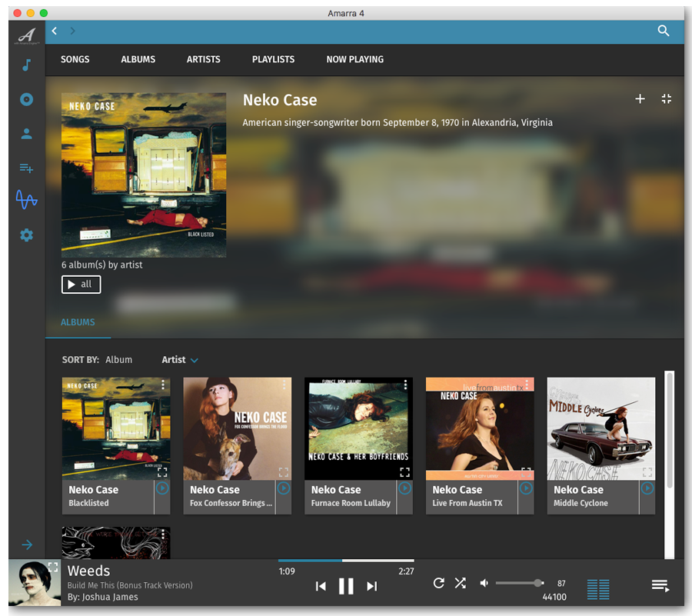
Task: Open the waveform EQ sidebar icon
Action: 26,201
